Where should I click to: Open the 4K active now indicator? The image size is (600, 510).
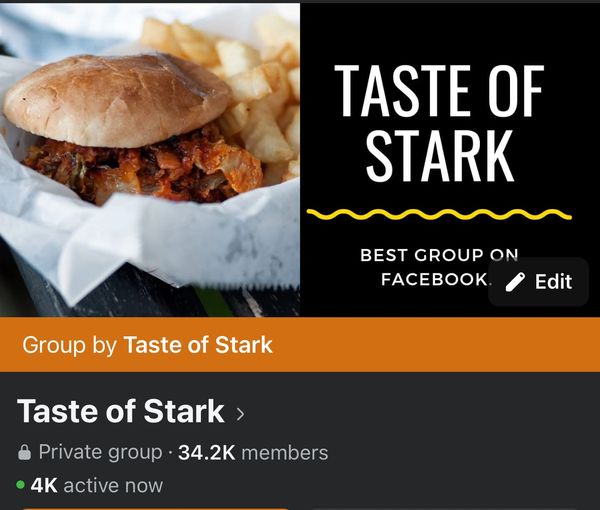tap(97, 485)
